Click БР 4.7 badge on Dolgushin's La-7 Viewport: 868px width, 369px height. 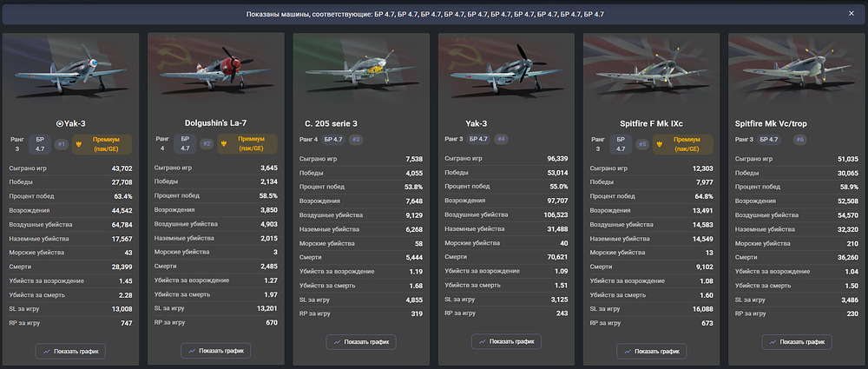185,144
